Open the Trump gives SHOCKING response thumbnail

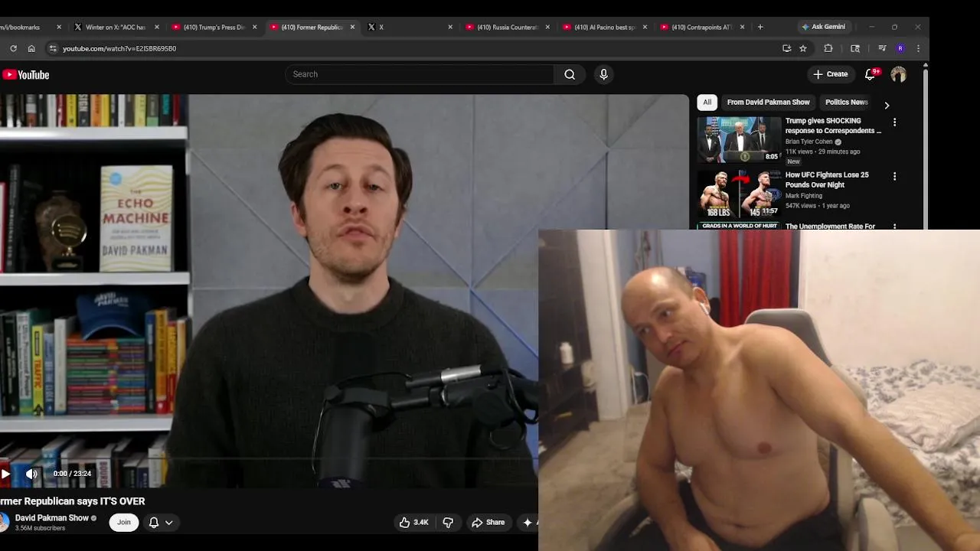(x=739, y=139)
